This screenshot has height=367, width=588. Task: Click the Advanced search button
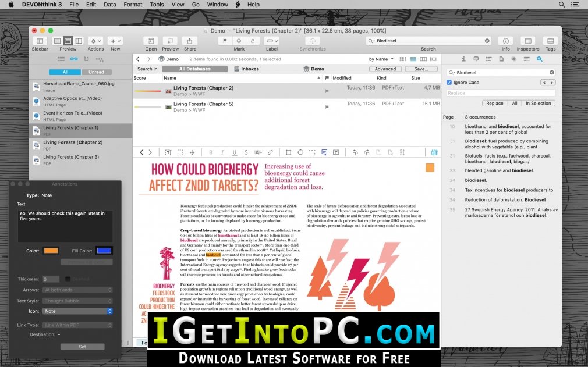click(x=385, y=69)
